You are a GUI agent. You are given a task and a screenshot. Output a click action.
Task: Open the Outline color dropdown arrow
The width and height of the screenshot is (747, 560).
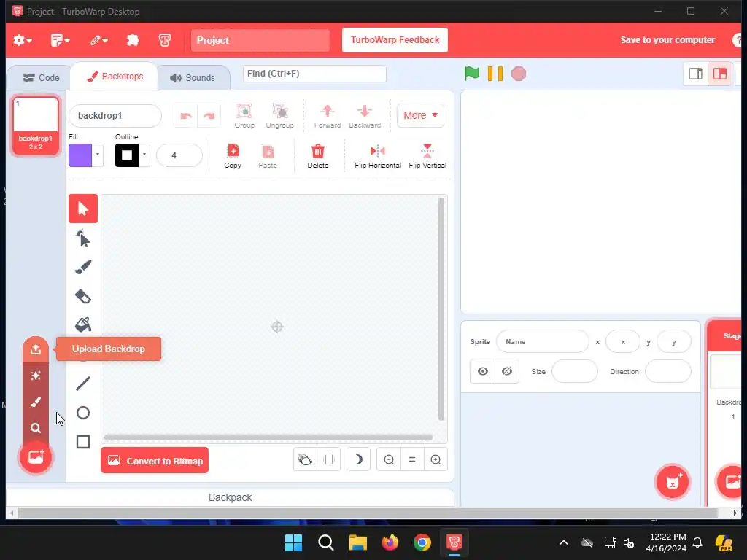pyautogui.click(x=144, y=155)
